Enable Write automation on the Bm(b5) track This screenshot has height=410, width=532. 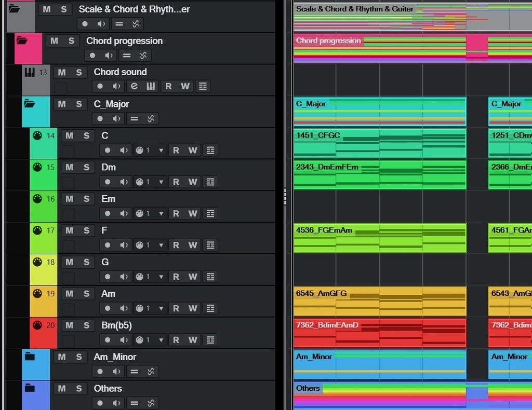193,339
